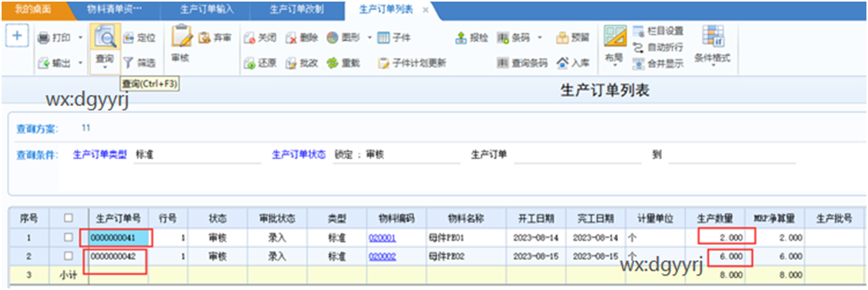Expand the 图形 dropdown arrow
The width and height of the screenshot is (868, 290).
pos(370,37)
